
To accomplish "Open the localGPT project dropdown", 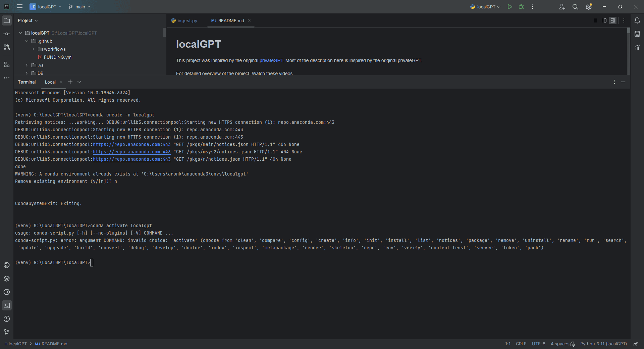I will point(46,7).
